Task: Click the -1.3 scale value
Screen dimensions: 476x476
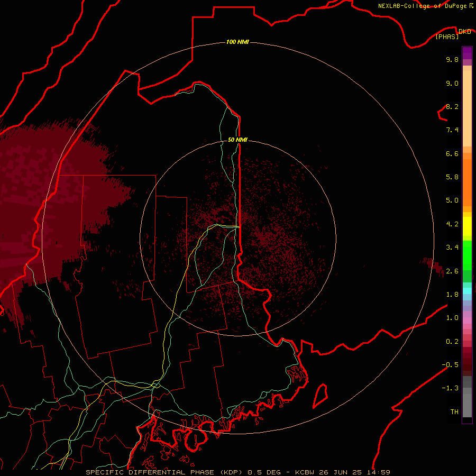Action: click(x=450, y=388)
